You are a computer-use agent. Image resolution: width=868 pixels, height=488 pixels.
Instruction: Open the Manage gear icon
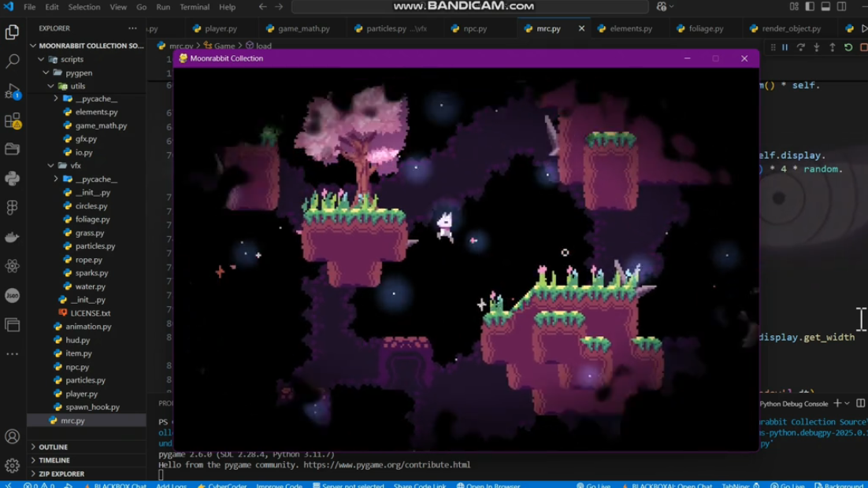point(13,465)
